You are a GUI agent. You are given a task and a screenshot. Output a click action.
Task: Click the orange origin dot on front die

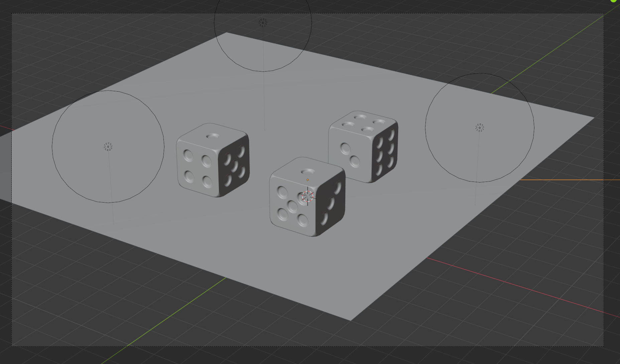coord(307,180)
